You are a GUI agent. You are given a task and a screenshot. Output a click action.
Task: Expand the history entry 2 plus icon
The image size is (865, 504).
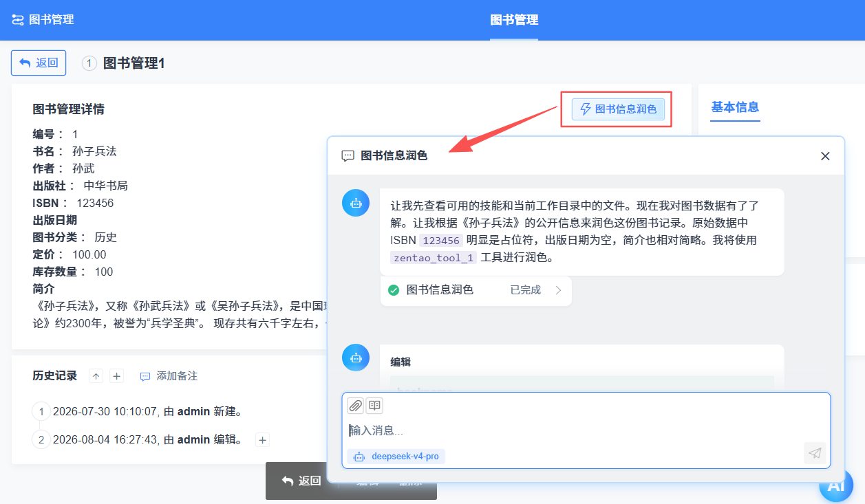coord(263,440)
